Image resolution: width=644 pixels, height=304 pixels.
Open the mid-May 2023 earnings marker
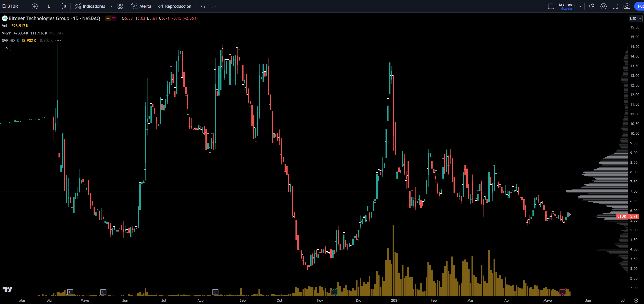click(103, 292)
